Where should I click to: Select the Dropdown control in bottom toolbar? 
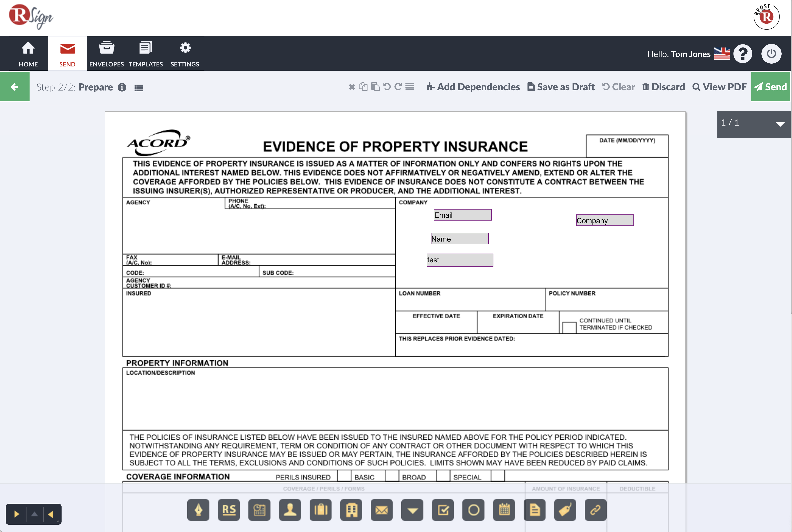(412, 510)
